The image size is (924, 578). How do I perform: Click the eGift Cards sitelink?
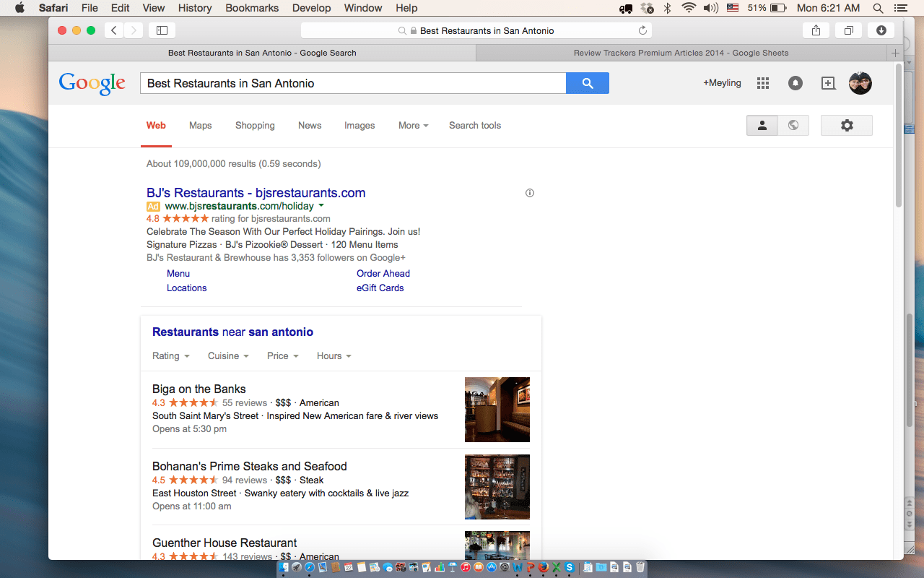[380, 288]
